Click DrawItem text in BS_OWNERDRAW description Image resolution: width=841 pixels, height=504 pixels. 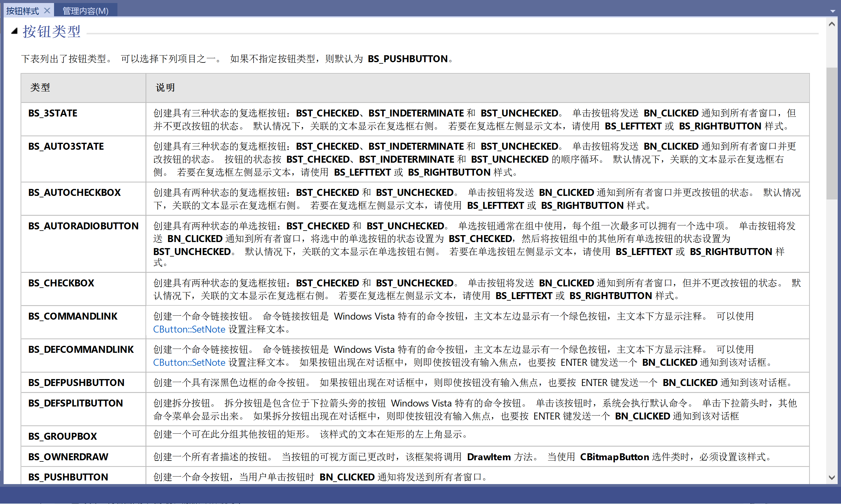pyautogui.click(x=488, y=457)
